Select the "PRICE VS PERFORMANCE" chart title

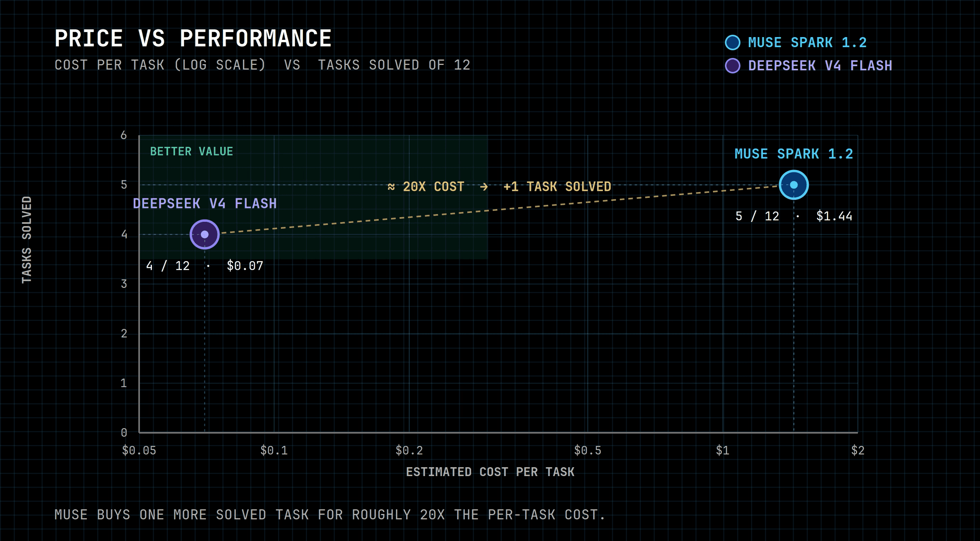pos(193,38)
